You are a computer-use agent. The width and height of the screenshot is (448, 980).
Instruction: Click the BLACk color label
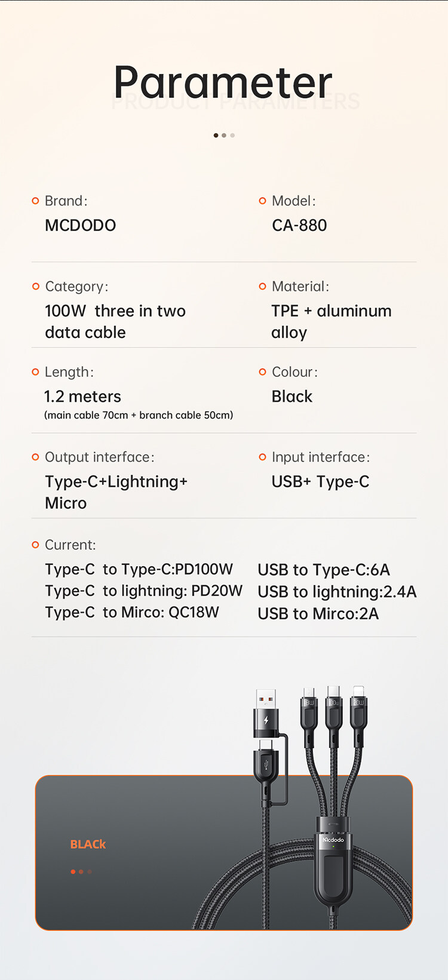88,844
